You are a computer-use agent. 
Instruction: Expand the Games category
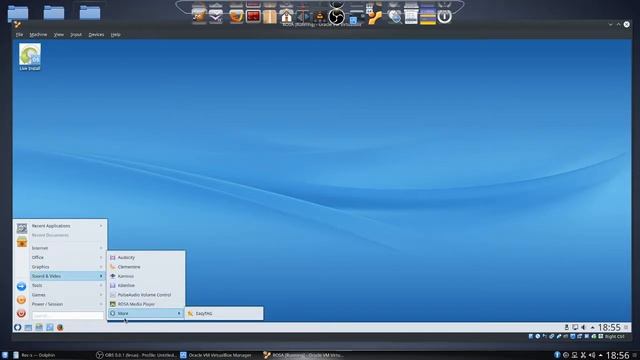click(67, 295)
